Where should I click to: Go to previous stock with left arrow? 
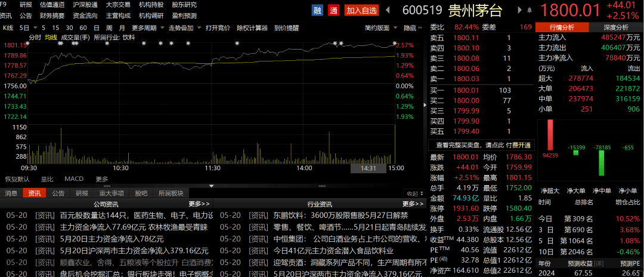pos(389,10)
